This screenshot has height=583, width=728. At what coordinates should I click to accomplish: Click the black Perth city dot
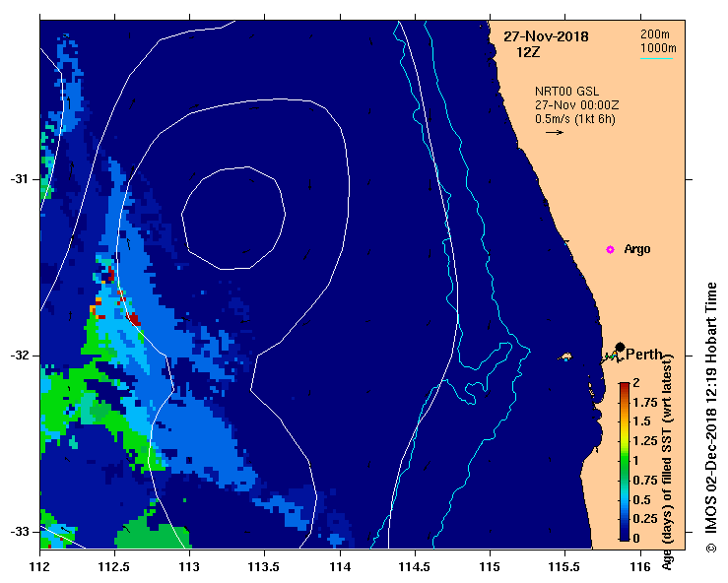pos(620,347)
